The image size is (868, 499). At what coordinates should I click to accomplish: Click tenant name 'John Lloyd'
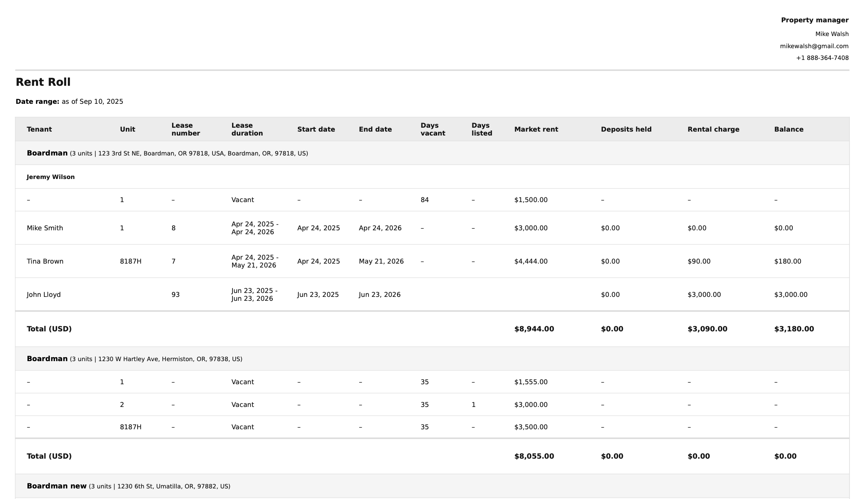click(44, 295)
